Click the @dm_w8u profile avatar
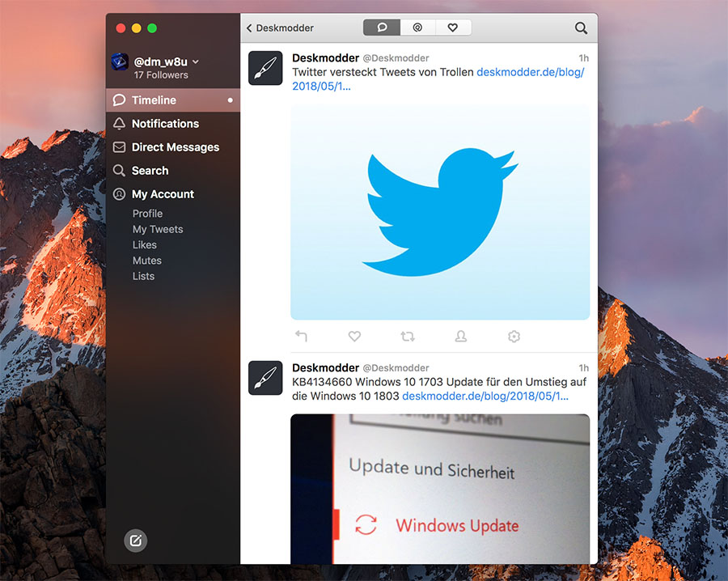 coord(120,61)
